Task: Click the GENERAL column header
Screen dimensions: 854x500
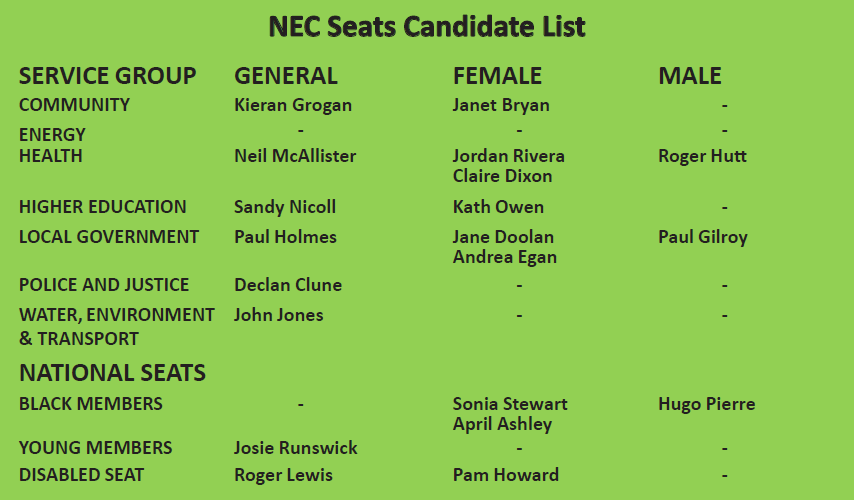Action: [x=286, y=76]
